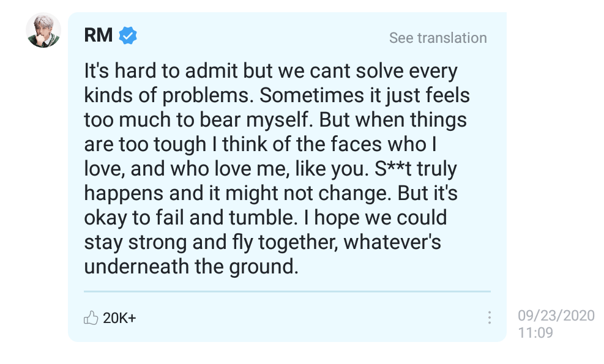
Task: Click the 11:09 timestamp
Action: click(535, 333)
